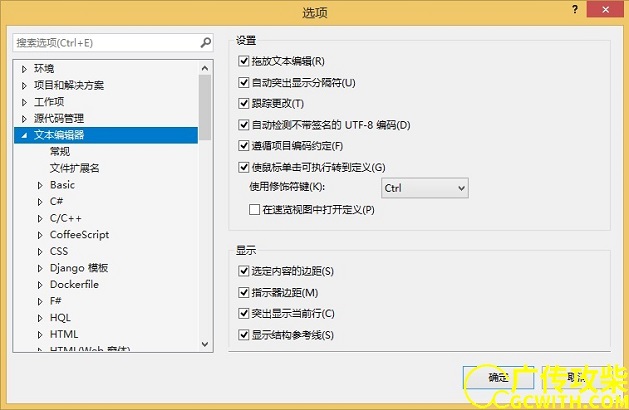The height and width of the screenshot is (410, 629).
Task: Focus the 搜索选项 search box
Action: click(x=113, y=43)
